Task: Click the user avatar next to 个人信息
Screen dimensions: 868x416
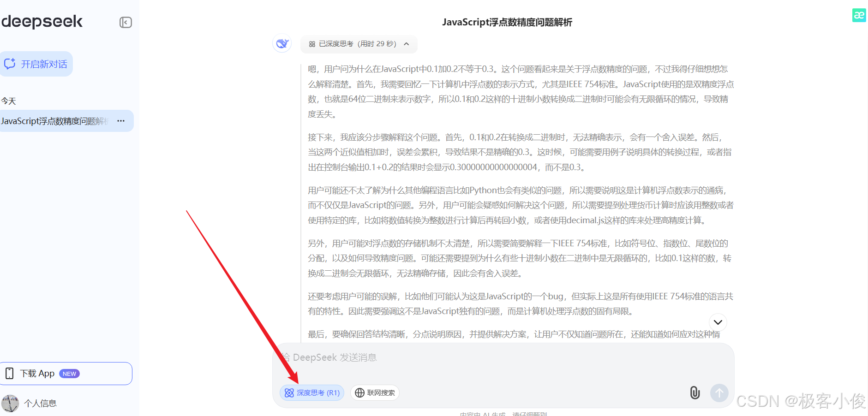Action: (x=10, y=404)
